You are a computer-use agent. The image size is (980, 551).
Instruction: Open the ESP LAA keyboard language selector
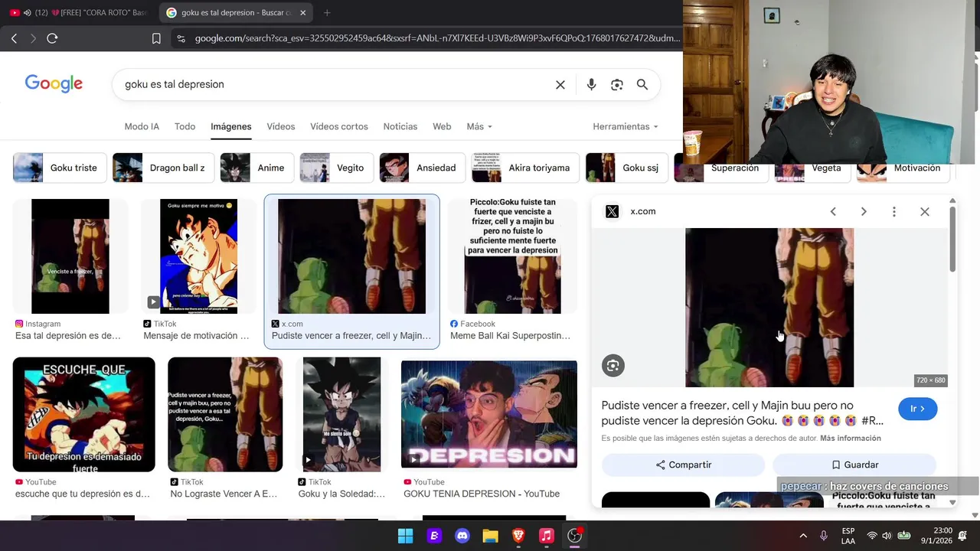point(848,536)
